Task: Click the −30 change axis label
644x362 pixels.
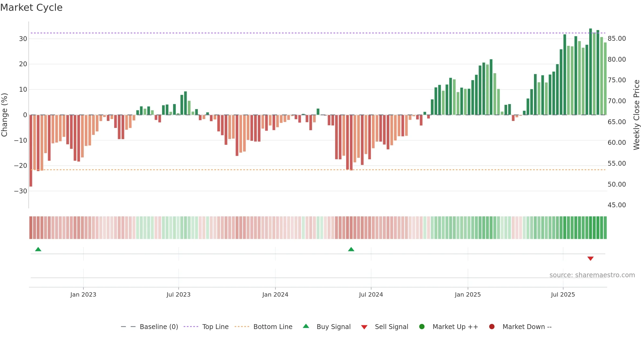Action: 21,191
